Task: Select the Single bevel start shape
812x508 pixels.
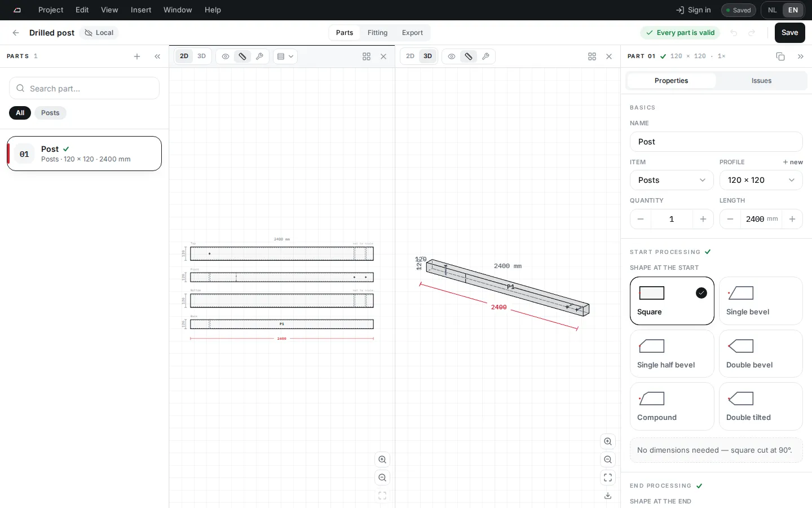Action: (761, 301)
